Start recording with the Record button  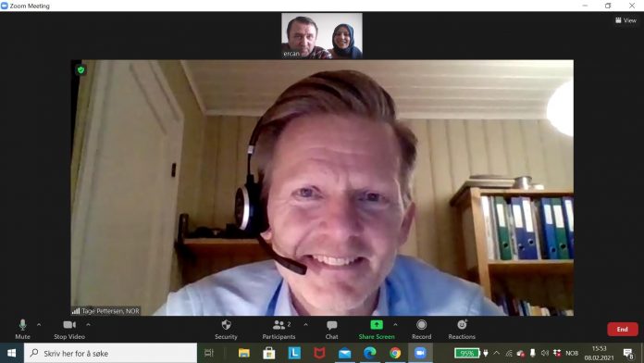pyautogui.click(x=421, y=330)
